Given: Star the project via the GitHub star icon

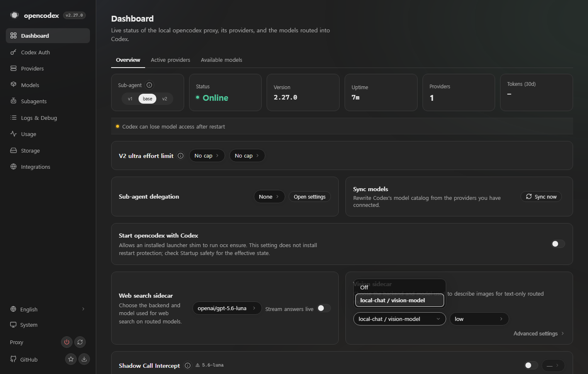Looking at the screenshot, I should [71, 359].
